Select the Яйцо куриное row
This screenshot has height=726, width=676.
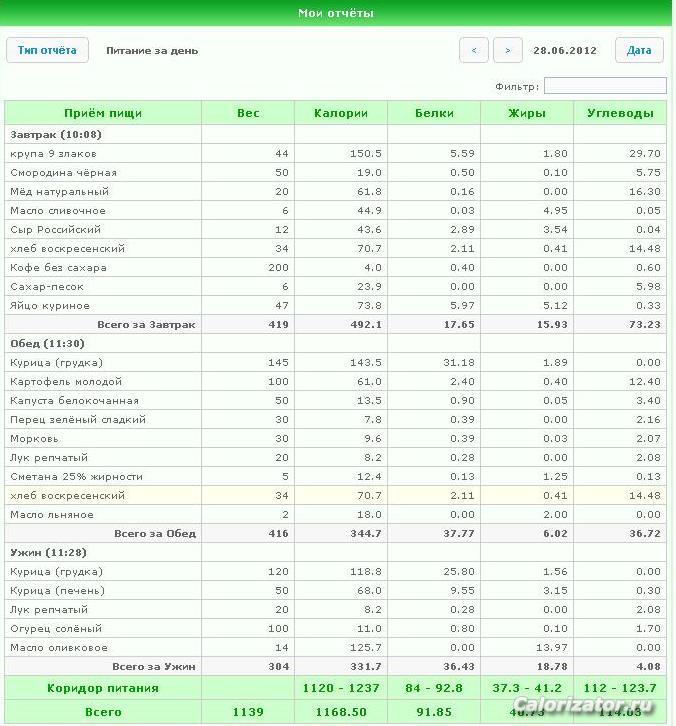click(336, 305)
